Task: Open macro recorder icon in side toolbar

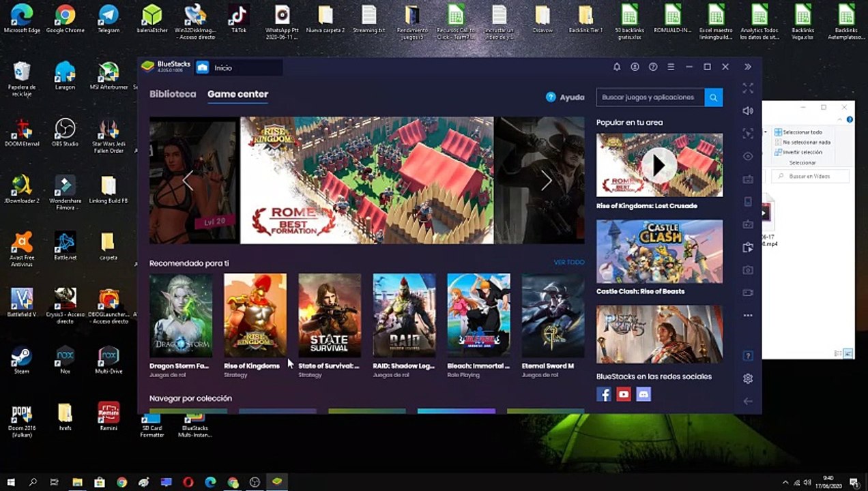Action: pyautogui.click(x=748, y=224)
